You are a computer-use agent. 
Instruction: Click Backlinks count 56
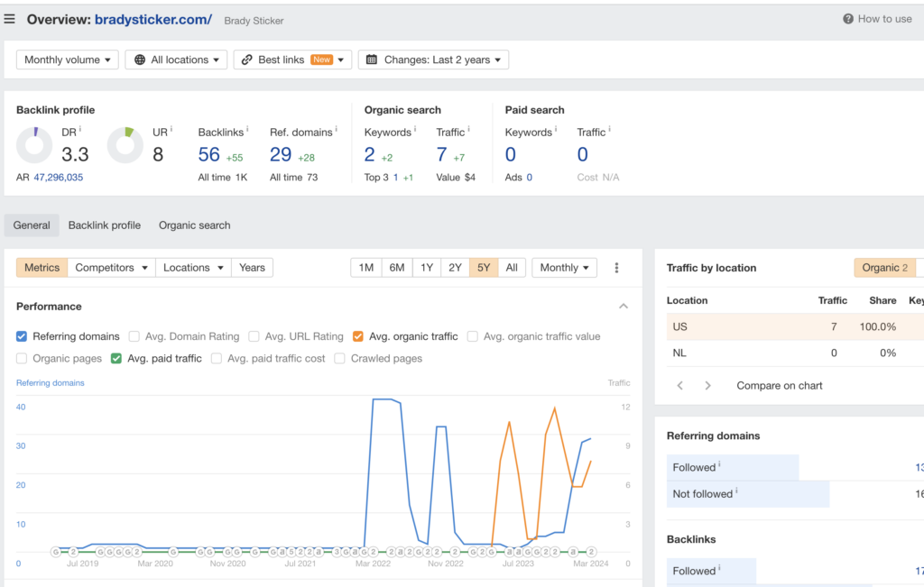pos(208,154)
